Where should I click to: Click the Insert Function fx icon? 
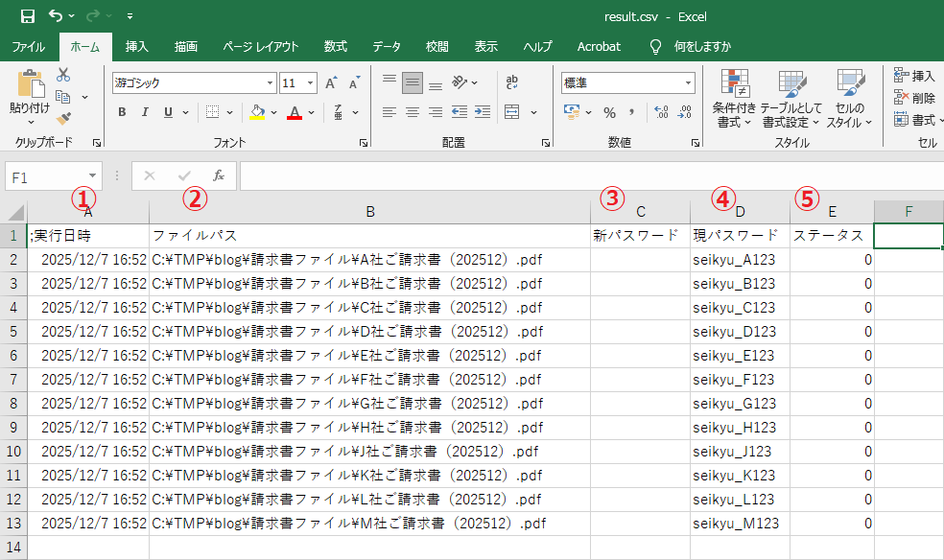pyautogui.click(x=219, y=175)
